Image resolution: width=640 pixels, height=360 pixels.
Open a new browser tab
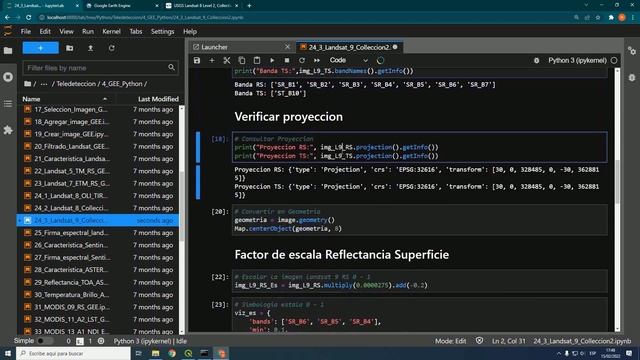click(249, 6)
